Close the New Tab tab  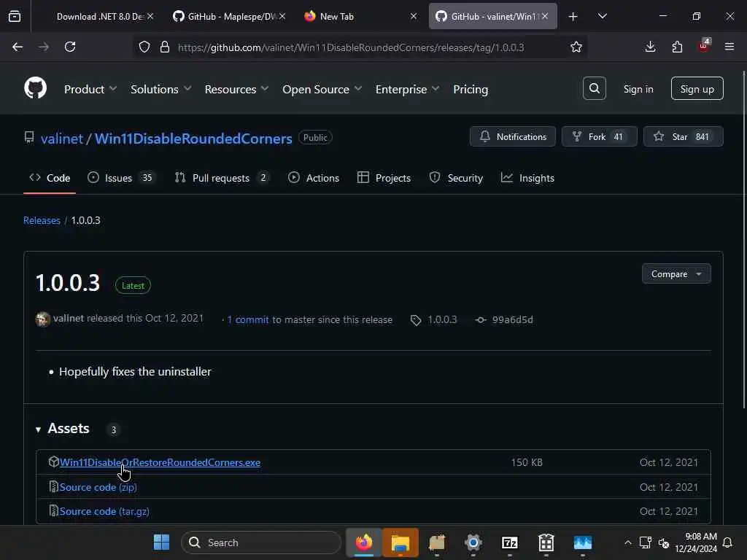point(414,16)
